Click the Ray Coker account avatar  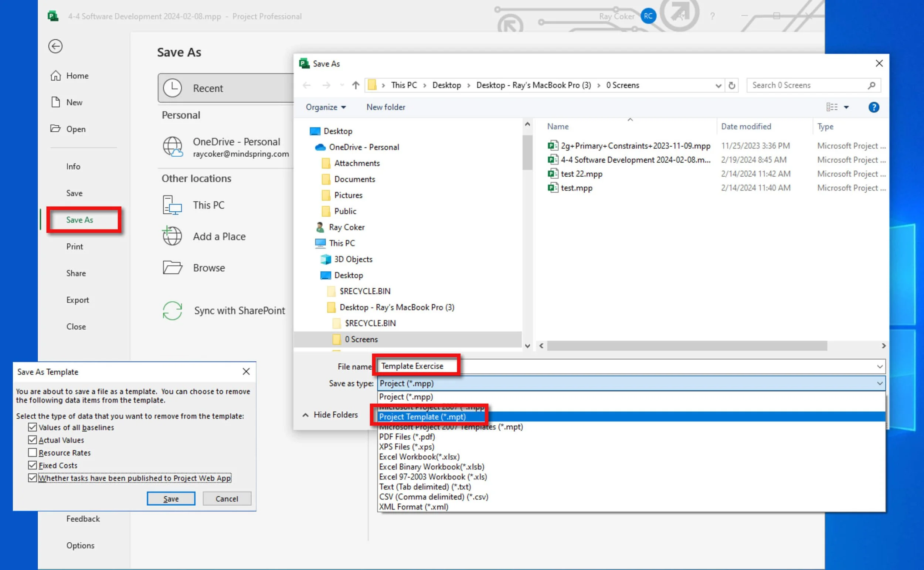tap(648, 16)
